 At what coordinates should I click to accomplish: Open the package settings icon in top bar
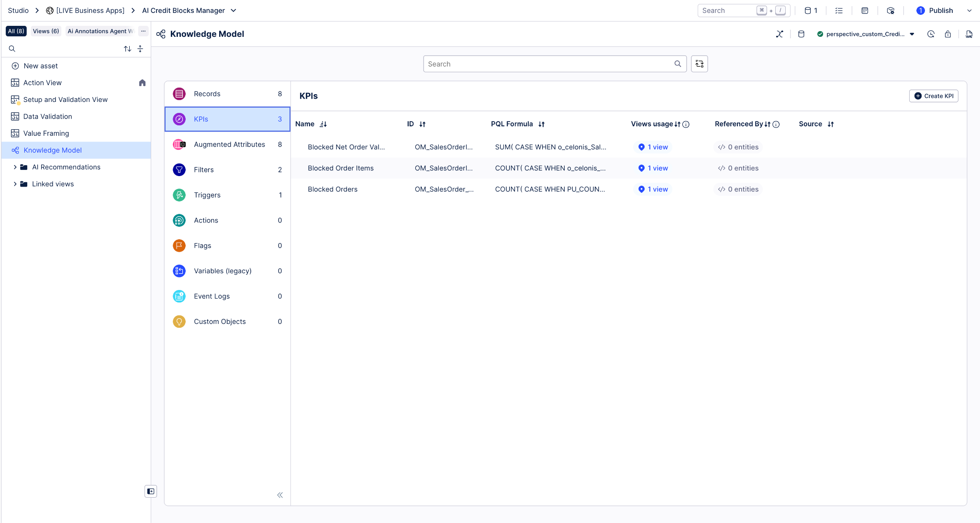point(891,11)
